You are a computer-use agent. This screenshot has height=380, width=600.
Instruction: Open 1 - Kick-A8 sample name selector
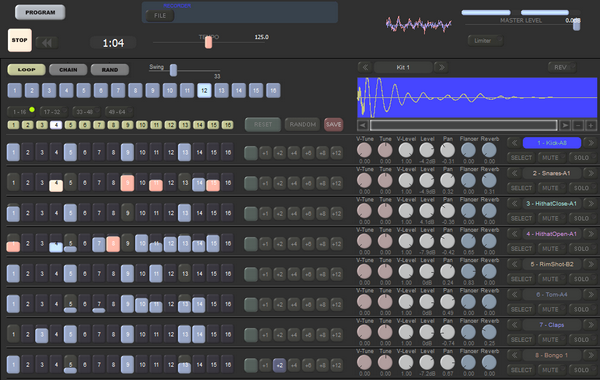click(552, 143)
